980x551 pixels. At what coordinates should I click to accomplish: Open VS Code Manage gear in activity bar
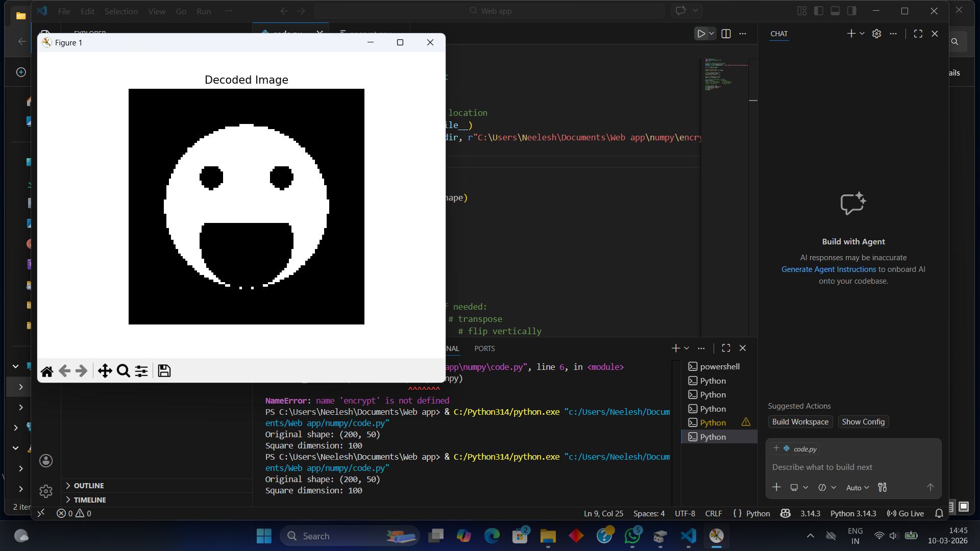[x=46, y=491]
